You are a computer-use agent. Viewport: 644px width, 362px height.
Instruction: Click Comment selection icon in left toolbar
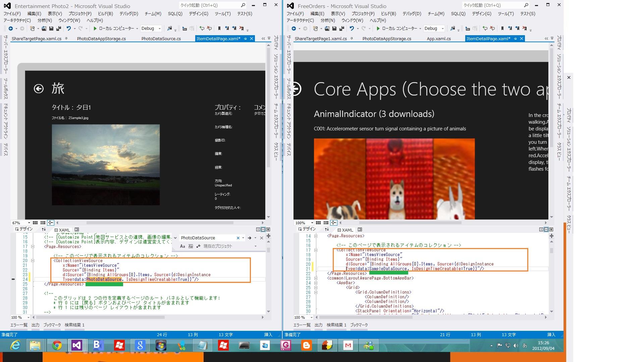pos(202,28)
